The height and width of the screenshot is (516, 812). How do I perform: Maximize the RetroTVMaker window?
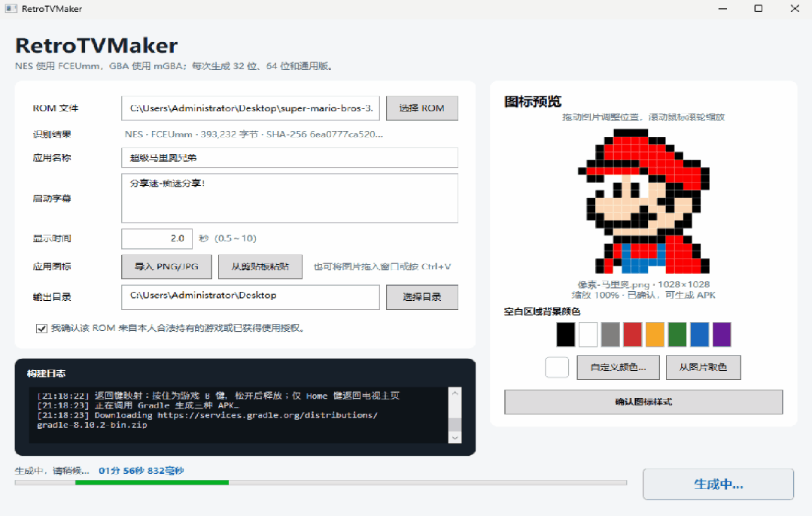point(758,9)
